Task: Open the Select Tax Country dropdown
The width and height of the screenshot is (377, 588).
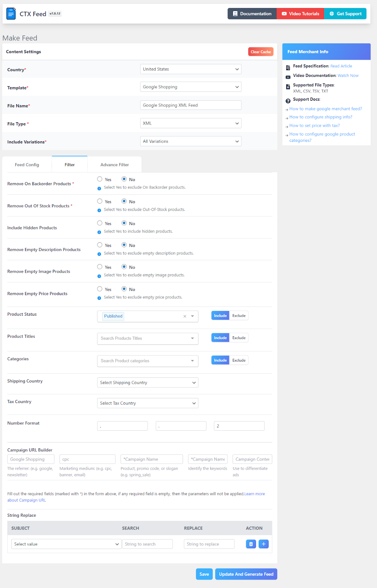Action: [x=148, y=403]
